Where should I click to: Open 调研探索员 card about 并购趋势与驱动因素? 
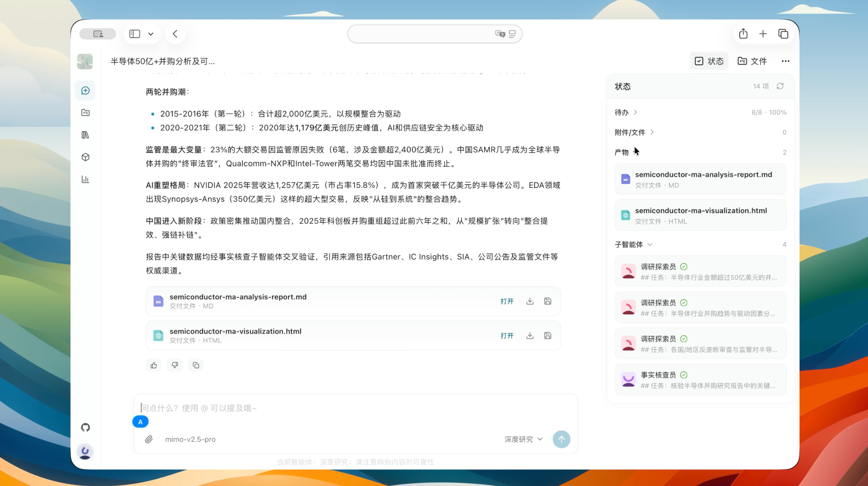tap(701, 307)
